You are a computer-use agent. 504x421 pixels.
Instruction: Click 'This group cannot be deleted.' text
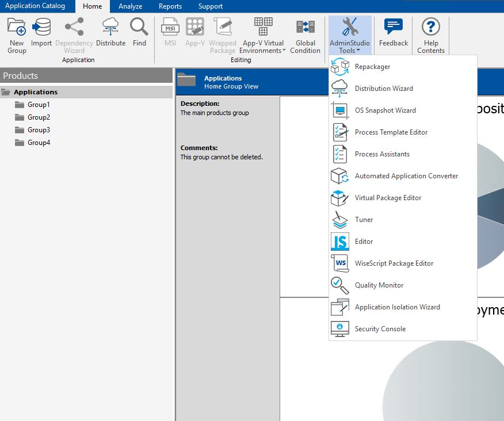click(222, 157)
